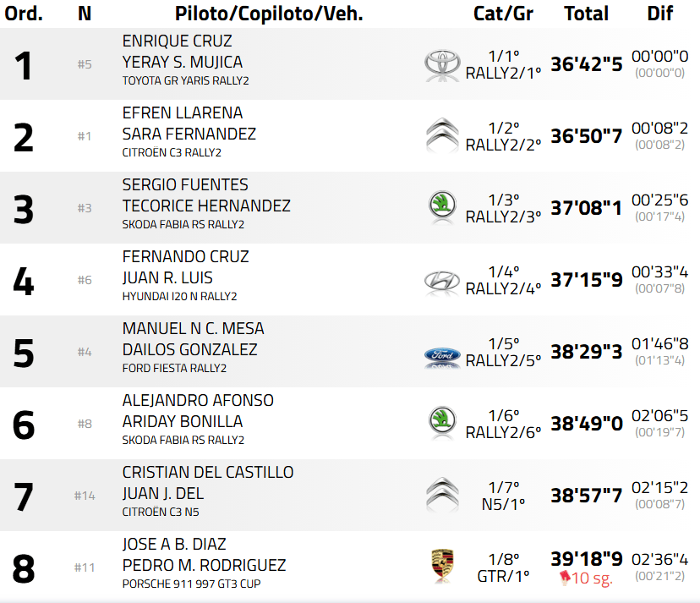Open driver EFREN LLARENA entry
Image resolution: width=700 pixels, height=603 pixels.
[183, 113]
